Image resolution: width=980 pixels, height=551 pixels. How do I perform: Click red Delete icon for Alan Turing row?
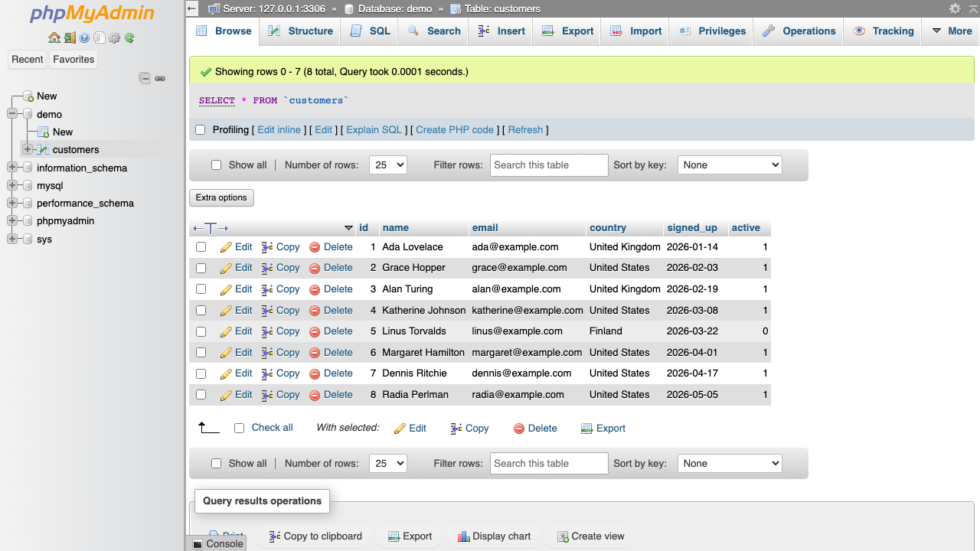(315, 289)
